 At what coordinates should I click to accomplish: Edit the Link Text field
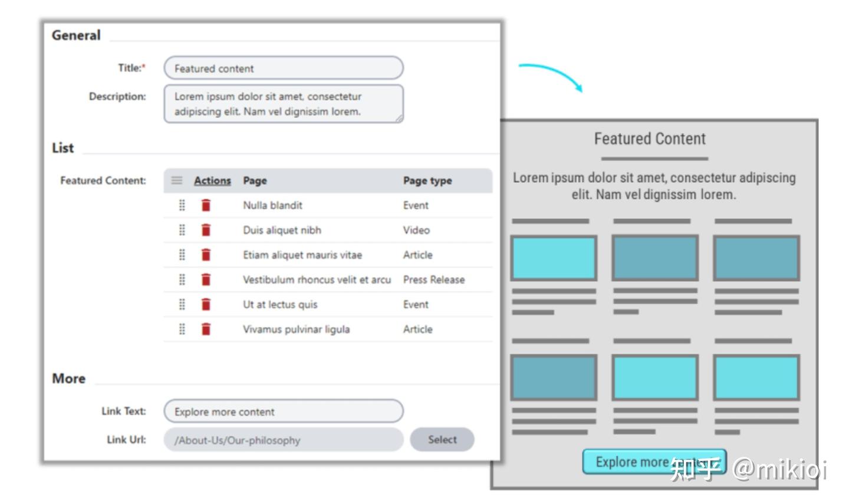284,411
